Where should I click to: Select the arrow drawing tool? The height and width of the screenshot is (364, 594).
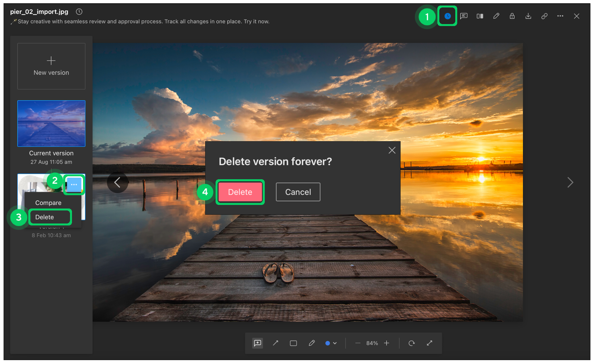(x=276, y=343)
